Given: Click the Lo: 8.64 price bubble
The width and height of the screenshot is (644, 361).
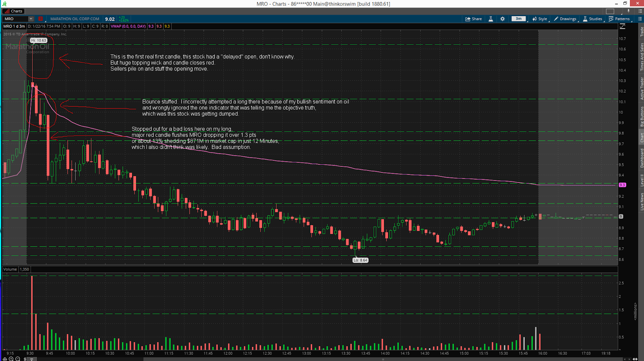Looking at the screenshot, I should click(361, 260).
